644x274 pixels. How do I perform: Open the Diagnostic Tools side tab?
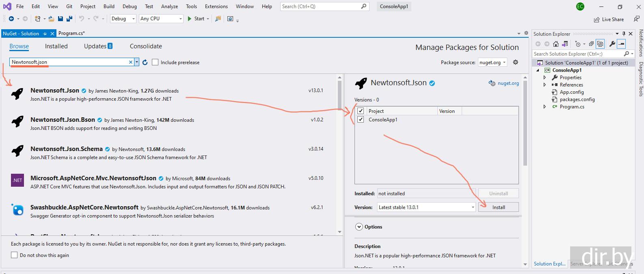640,79
